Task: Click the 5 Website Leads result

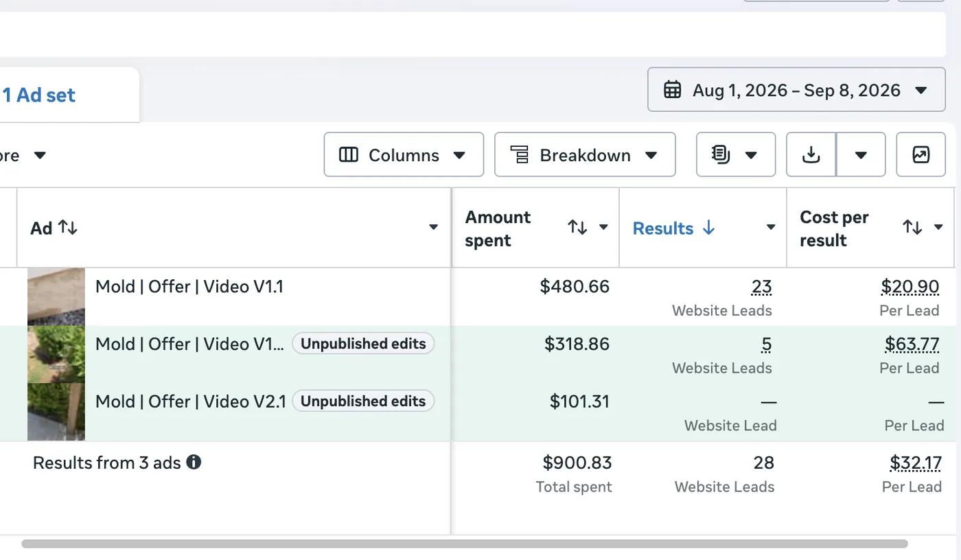Action: point(766,344)
